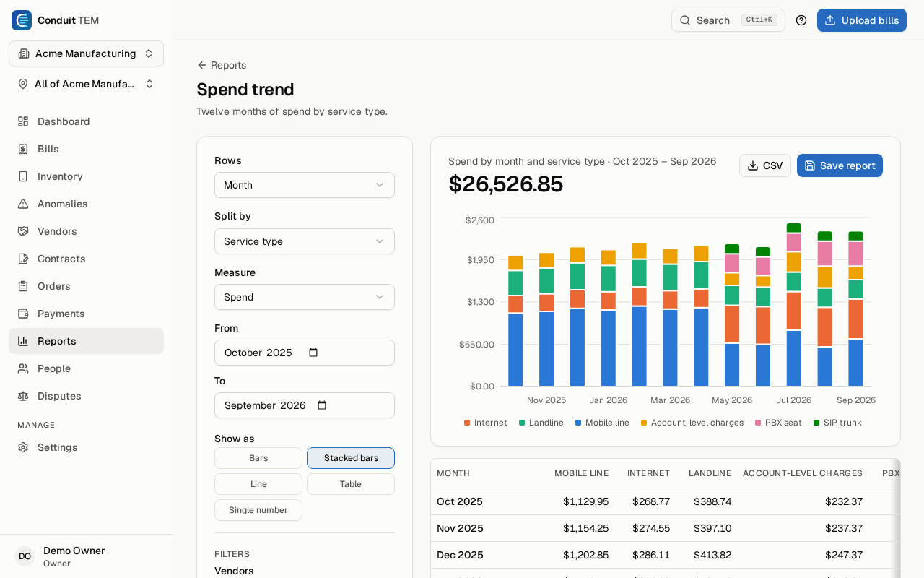Click the Mobile line blue legend swatch
The width and height of the screenshot is (924, 578).
pyautogui.click(x=578, y=423)
